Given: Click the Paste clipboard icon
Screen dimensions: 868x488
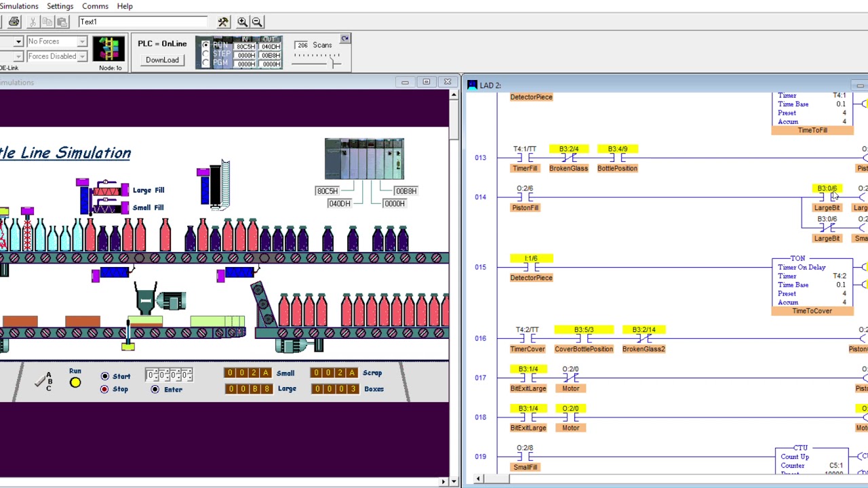Looking at the screenshot, I should (62, 22).
